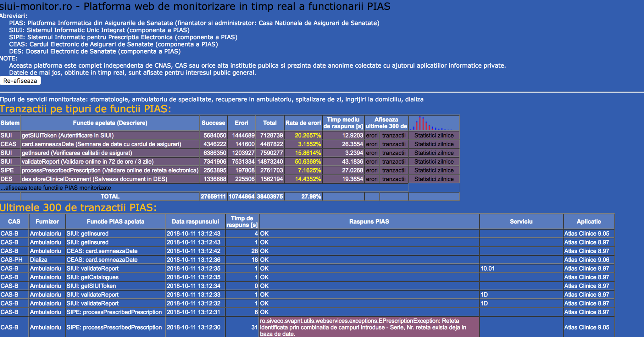Click 'des.storeClinicalDocument (Salveaza document in DES)' cell

110,179
